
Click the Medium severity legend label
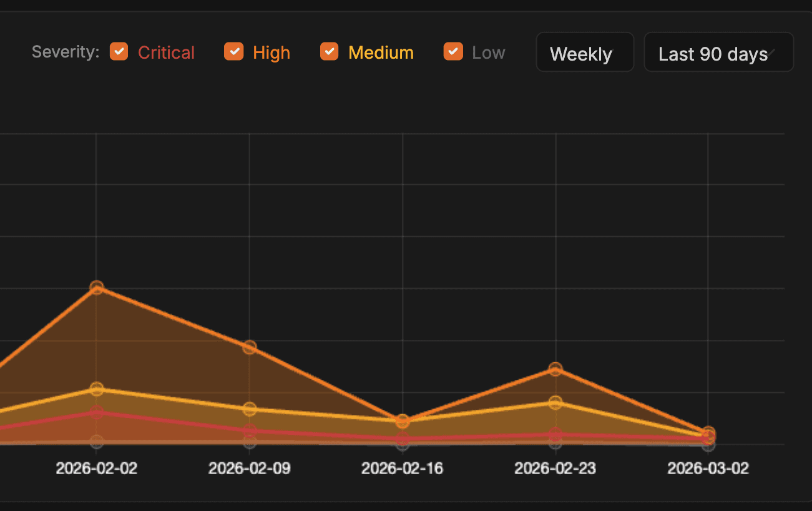381,53
